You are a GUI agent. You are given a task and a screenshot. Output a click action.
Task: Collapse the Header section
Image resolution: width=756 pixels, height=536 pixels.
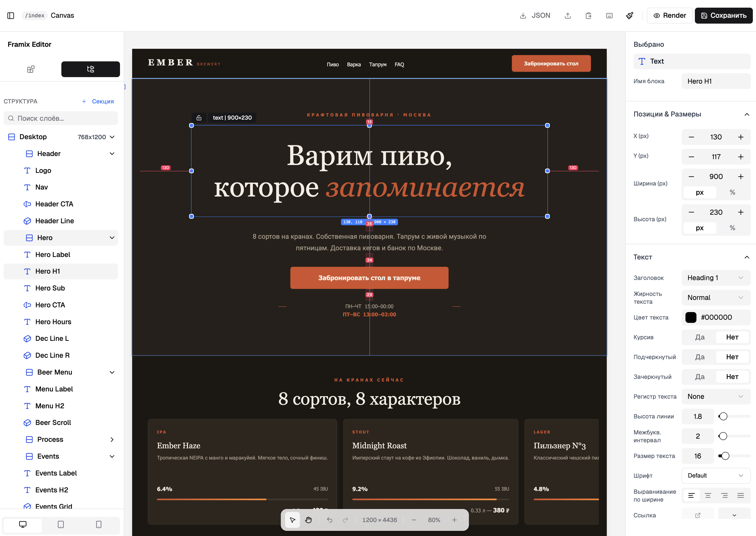(112, 154)
